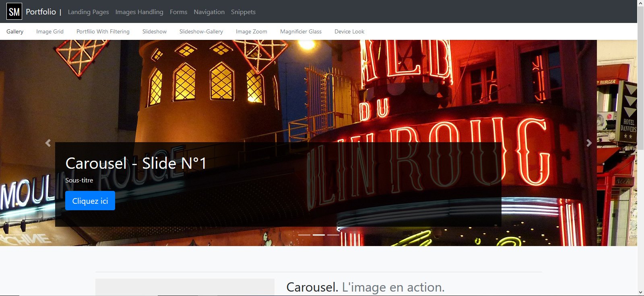Select the Gallery tab
Viewport: 644px width, 296px height.
coord(15,31)
